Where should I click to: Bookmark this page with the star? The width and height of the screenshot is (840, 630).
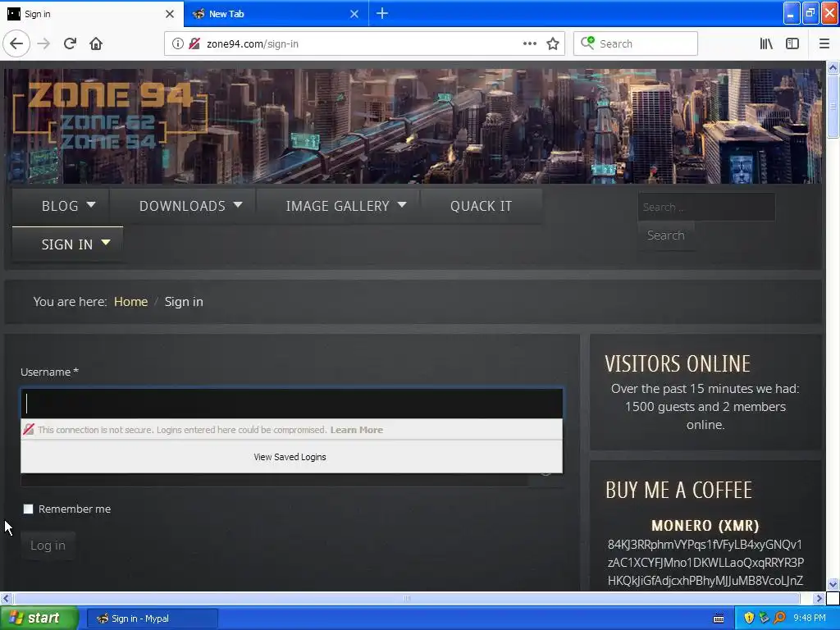[553, 43]
